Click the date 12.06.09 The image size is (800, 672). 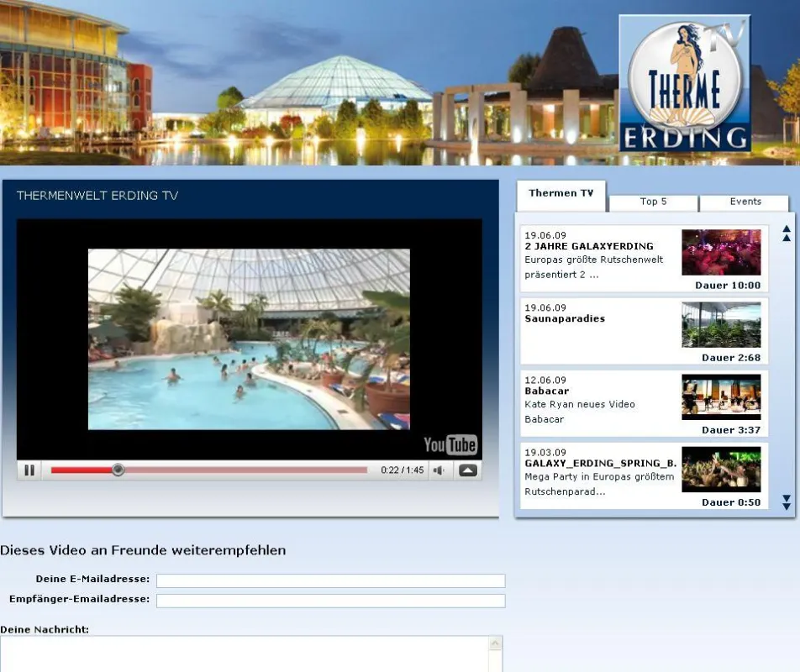(545, 381)
